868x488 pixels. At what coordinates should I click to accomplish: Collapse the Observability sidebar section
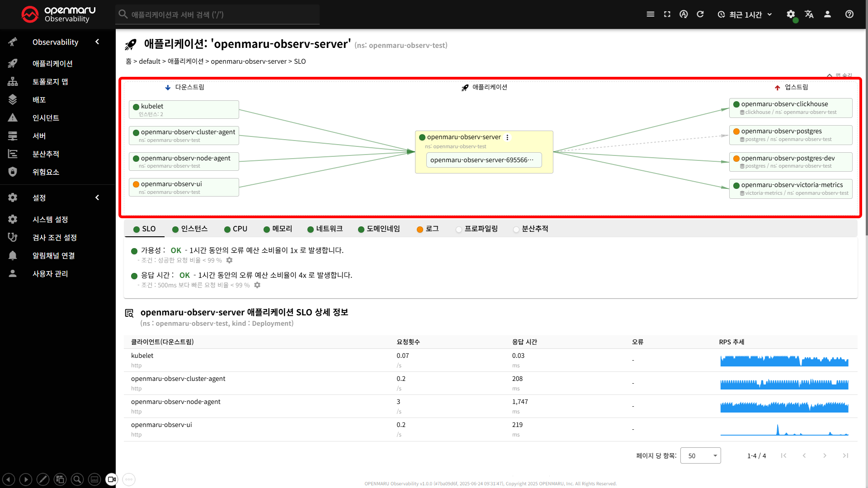coord(97,42)
